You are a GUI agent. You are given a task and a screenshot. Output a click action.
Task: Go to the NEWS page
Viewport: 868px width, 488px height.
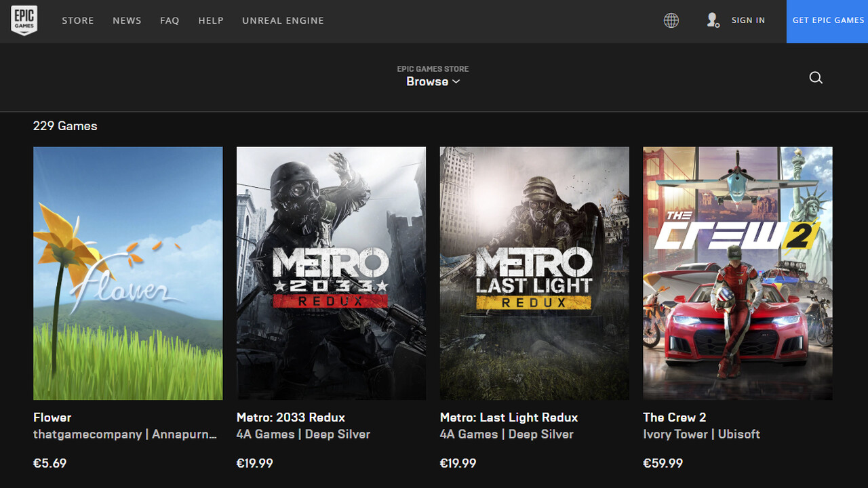coord(127,20)
